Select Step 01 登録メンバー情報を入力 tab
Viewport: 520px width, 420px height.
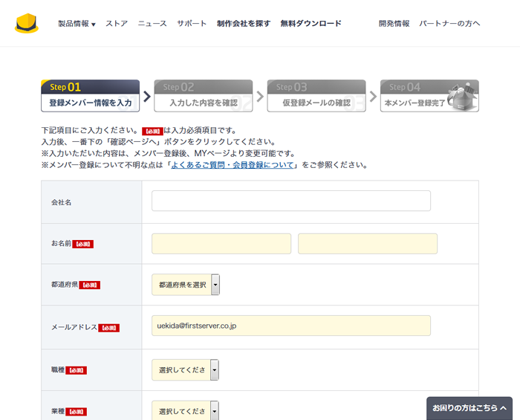[x=90, y=96]
